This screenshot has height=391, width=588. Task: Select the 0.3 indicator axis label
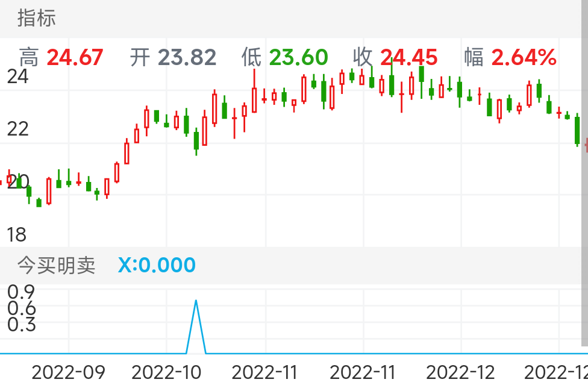pyautogui.click(x=21, y=324)
